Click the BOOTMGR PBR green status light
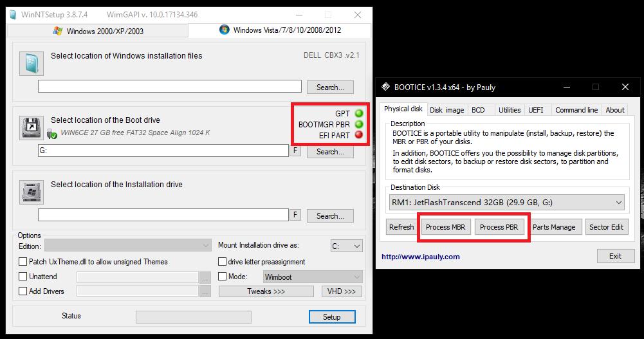Screen dimensions: 644x339 [359, 124]
